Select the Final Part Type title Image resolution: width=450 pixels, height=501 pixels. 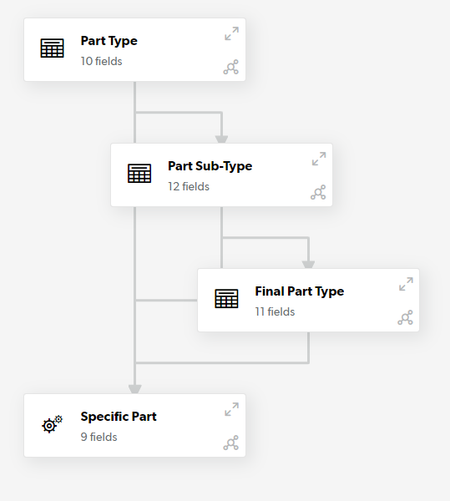299,291
